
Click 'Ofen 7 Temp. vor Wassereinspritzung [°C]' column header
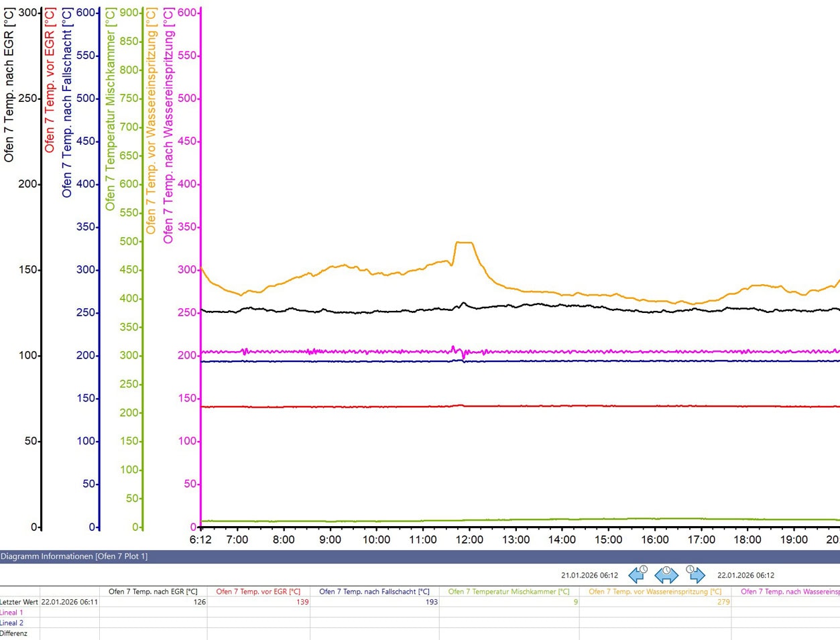655,592
